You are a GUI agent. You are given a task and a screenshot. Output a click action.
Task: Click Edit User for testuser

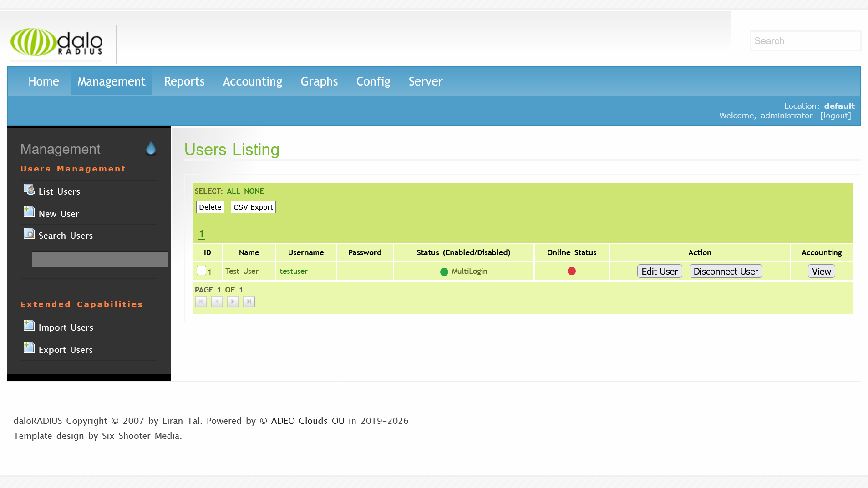coord(660,272)
